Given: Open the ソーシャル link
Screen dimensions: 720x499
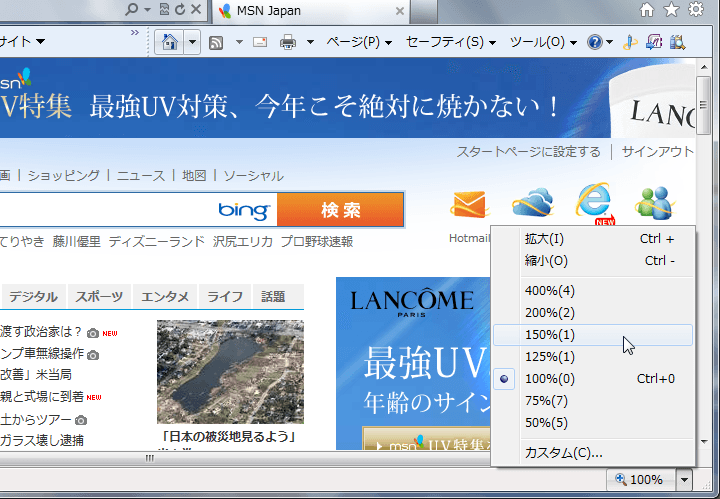Looking at the screenshot, I should pyautogui.click(x=253, y=176).
